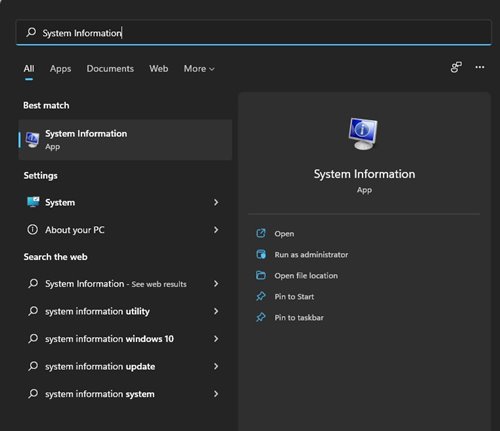This screenshot has height=431, width=500.
Task: Click the large System Information icon in preview pane
Action: click(363, 134)
